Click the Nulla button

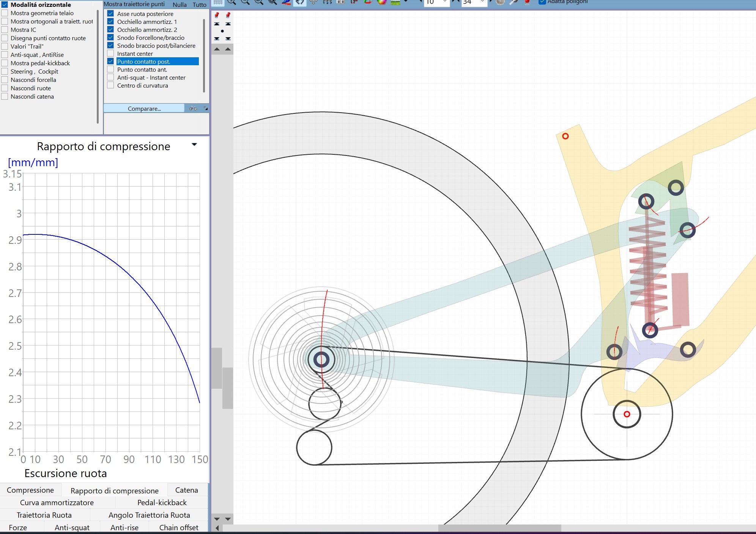(180, 5)
